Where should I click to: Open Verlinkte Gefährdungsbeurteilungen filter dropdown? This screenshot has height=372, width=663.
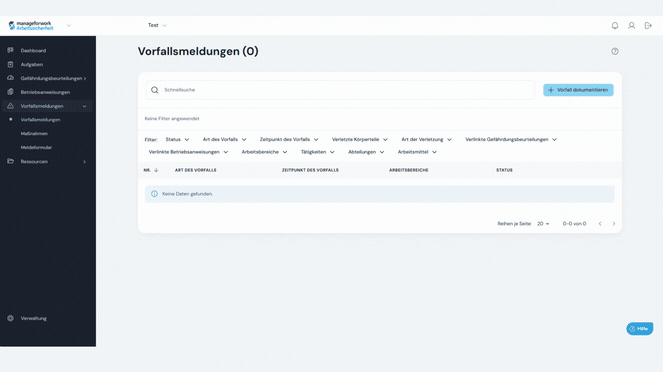click(x=511, y=140)
